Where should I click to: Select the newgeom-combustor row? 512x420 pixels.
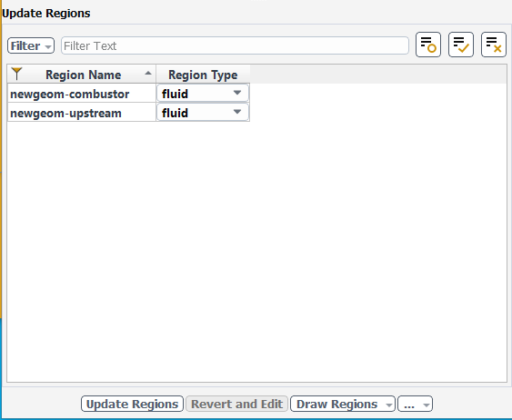(x=82, y=94)
